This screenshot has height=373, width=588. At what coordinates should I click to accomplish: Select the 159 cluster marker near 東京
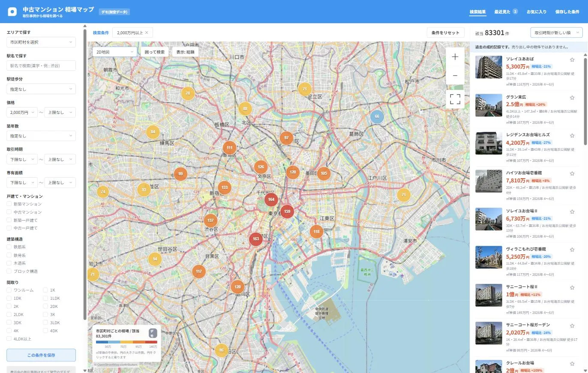click(x=287, y=211)
